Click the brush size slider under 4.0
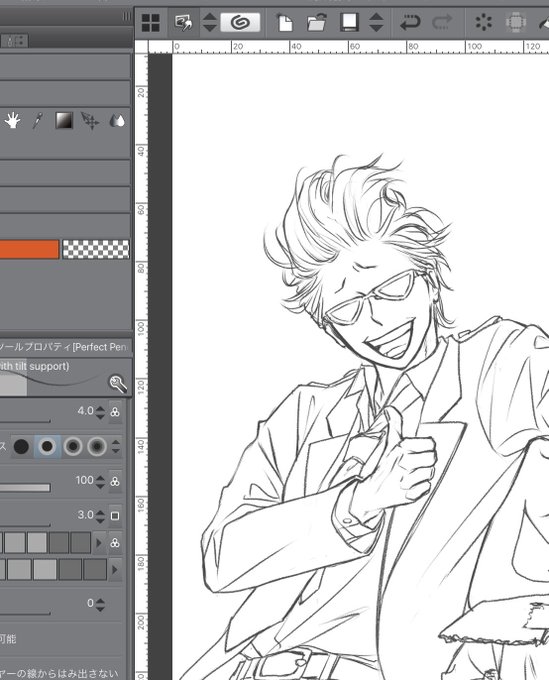 click(x=25, y=421)
